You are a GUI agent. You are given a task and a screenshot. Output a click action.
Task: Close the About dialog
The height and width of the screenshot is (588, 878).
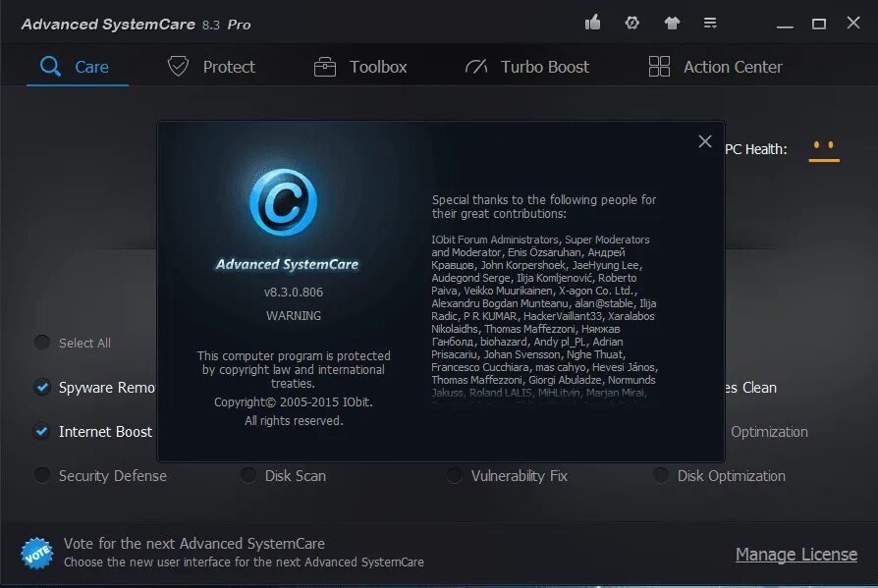click(x=705, y=141)
